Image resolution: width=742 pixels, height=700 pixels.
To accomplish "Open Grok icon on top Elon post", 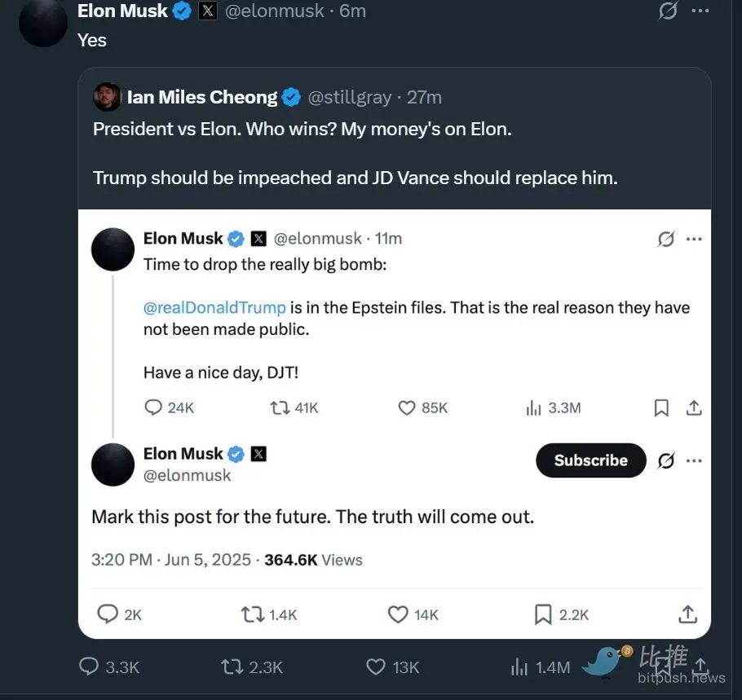I will point(668,11).
